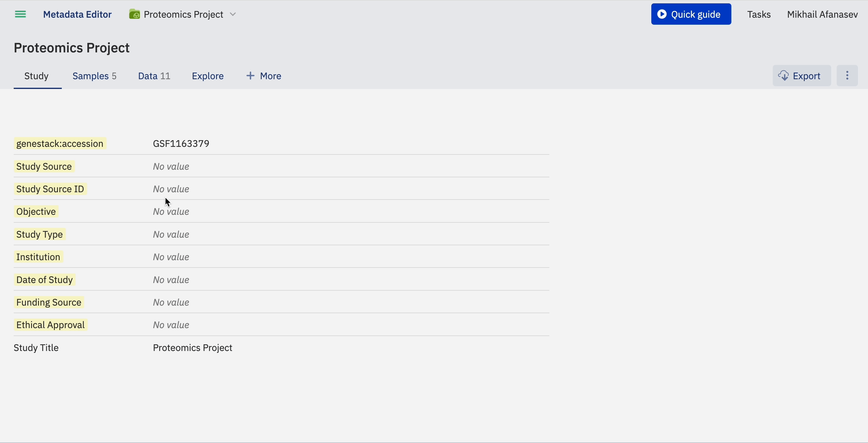Select the Institution field label
Image resolution: width=868 pixels, height=443 pixels.
pos(38,257)
